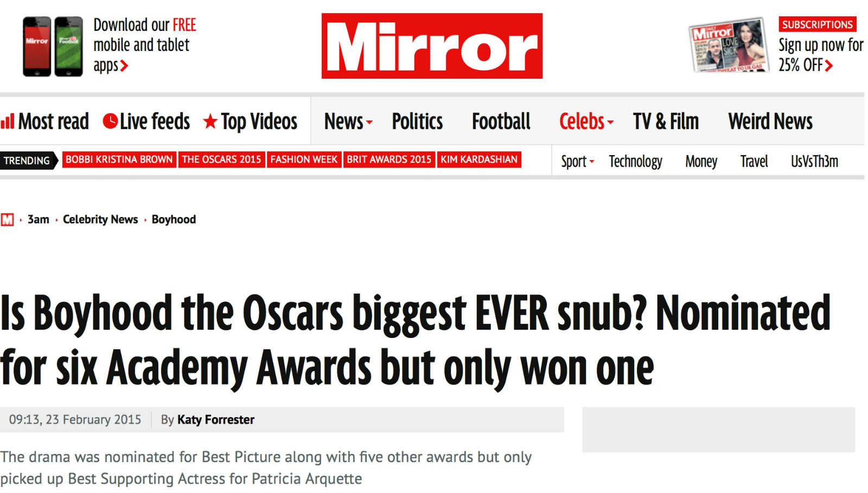Open the Football section
The height and width of the screenshot is (493, 868).
coord(501,121)
